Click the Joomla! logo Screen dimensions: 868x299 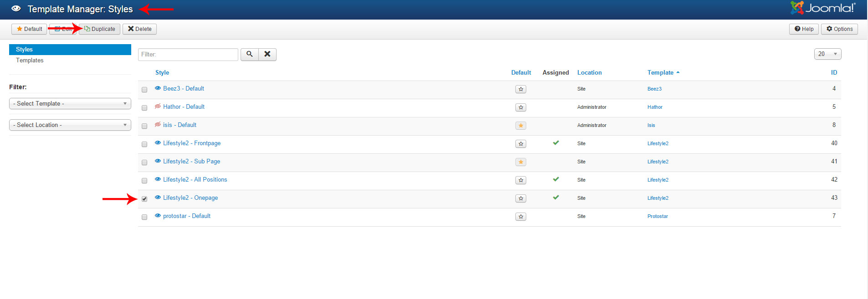tap(823, 8)
